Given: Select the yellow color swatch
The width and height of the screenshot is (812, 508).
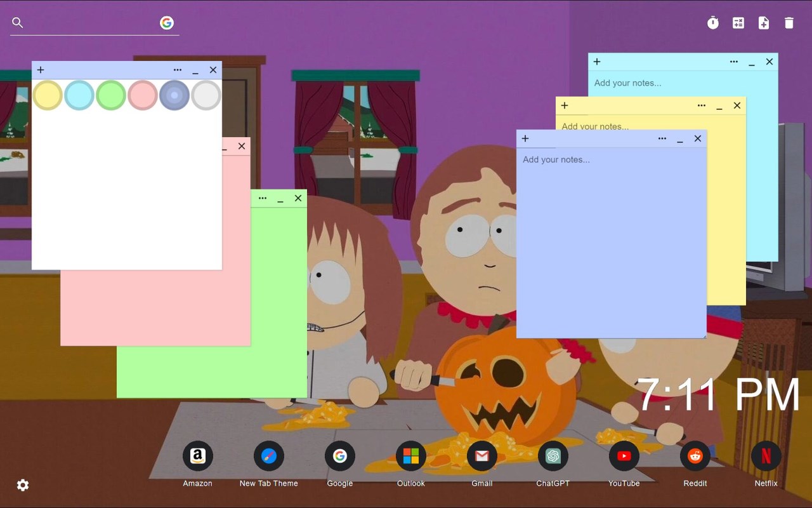Looking at the screenshot, I should click(x=48, y=95).
